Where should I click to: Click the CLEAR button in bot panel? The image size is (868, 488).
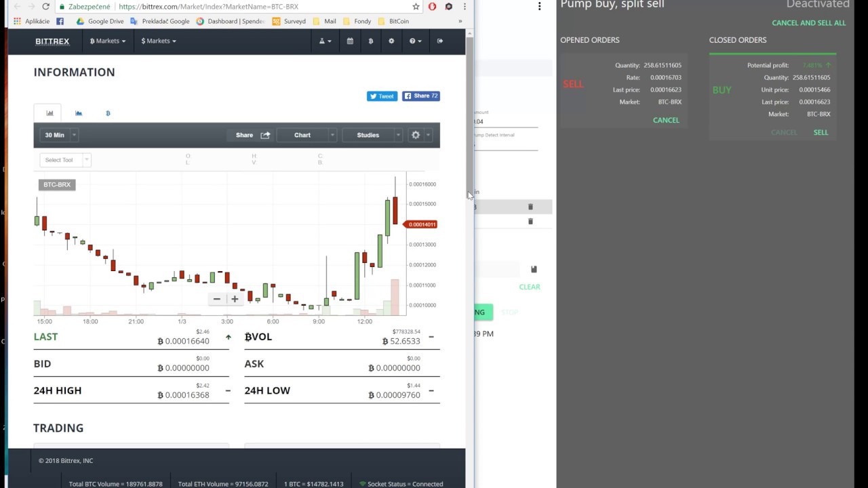click(530, 287)
